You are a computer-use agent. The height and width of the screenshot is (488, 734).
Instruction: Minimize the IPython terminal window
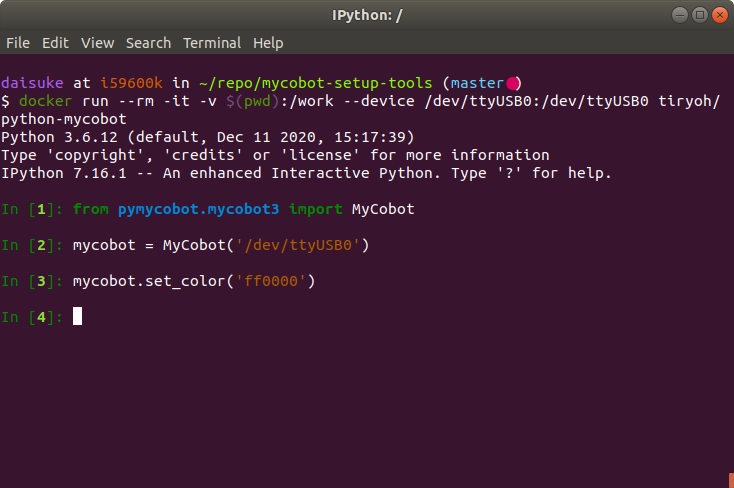point(680,15)
